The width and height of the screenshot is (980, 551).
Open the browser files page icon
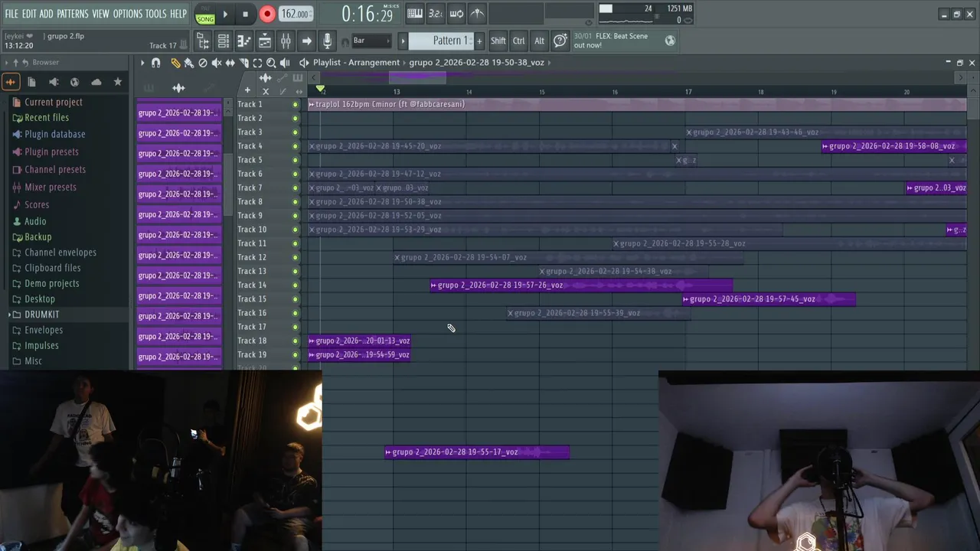tap(31, 82)
